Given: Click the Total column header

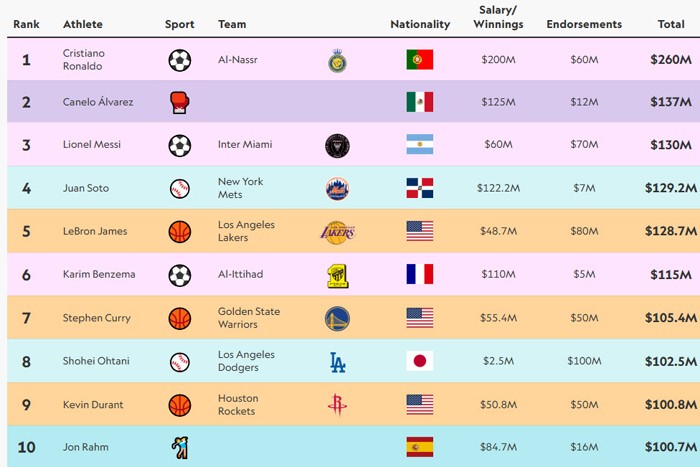Looking at the screenshot, I should coord(671,24).
